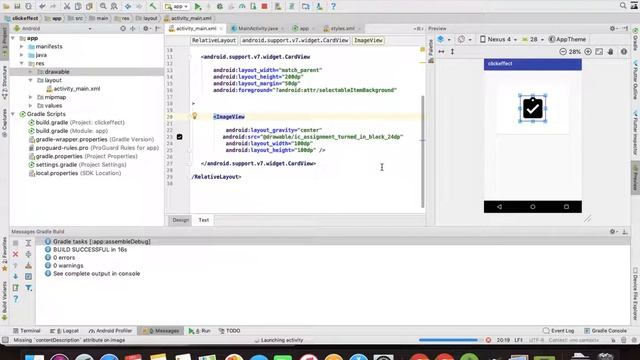The width and height of the screenshot is (640, 360).
Task: Click the Find magnifier icon in toolbar
Action: pos(103,6)
